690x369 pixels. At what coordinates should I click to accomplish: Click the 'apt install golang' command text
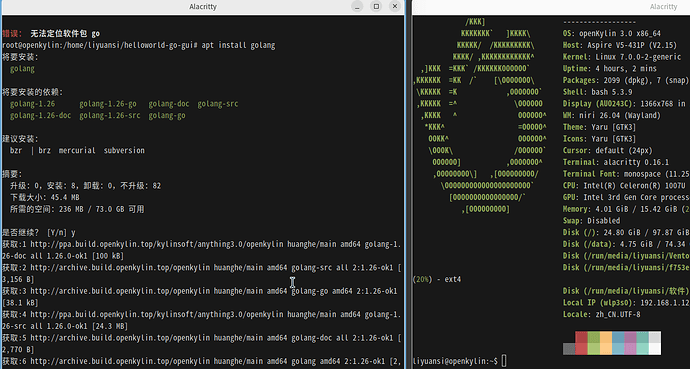[x=238, y=45]
